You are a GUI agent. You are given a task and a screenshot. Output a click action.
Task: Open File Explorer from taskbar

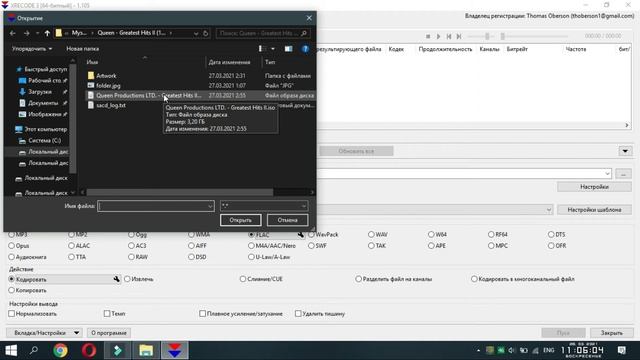tap(146, 350)
